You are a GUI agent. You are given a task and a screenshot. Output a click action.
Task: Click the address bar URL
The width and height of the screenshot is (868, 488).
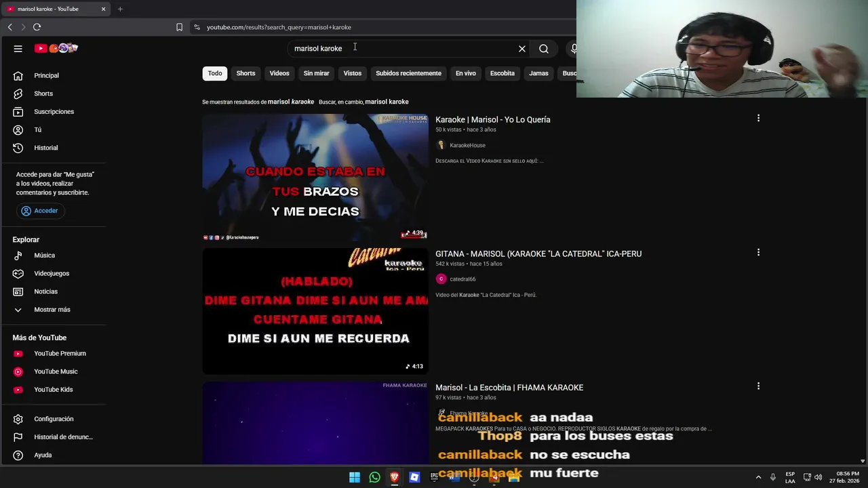[279, 27]
